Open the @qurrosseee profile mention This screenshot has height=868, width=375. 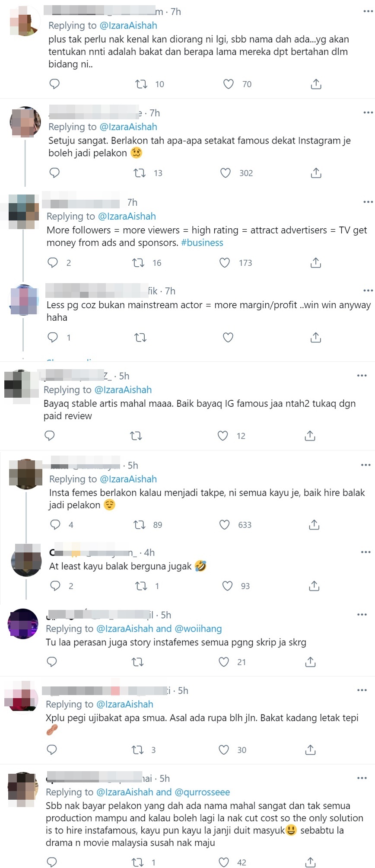pyautogui.click(x=202, y=792)
